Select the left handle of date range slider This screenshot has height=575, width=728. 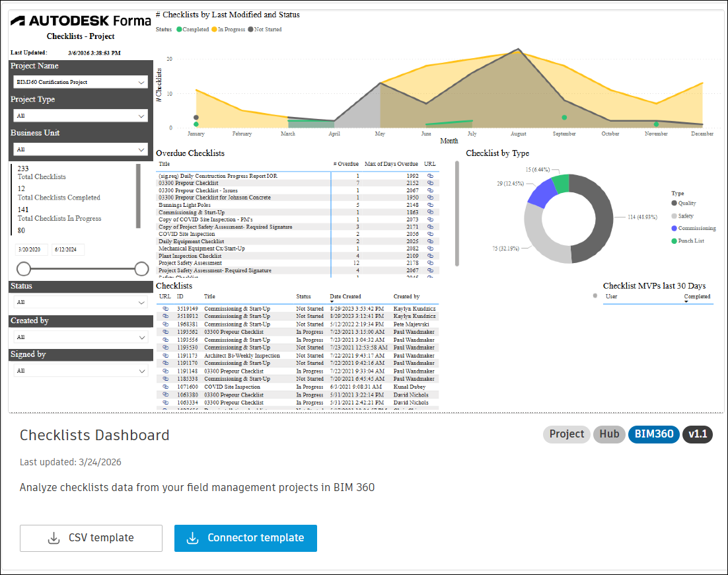pyautogui.click(x=24, y=269)
